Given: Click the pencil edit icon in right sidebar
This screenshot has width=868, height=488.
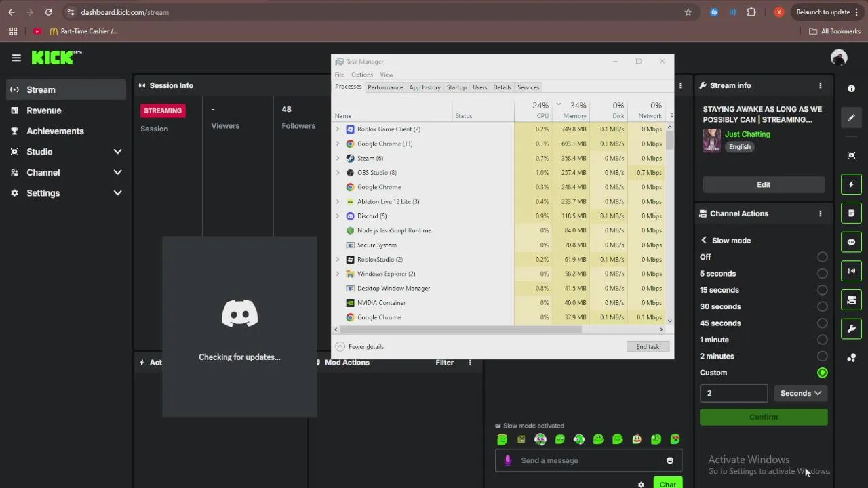Looking at the screenshot, I should [851, 118].
